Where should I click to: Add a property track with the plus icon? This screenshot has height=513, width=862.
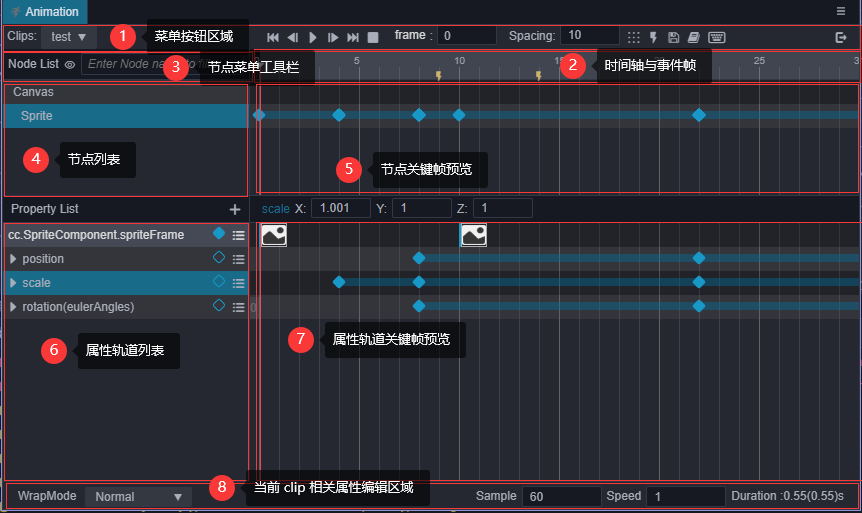pyautogui.click(x=235, y=210)
